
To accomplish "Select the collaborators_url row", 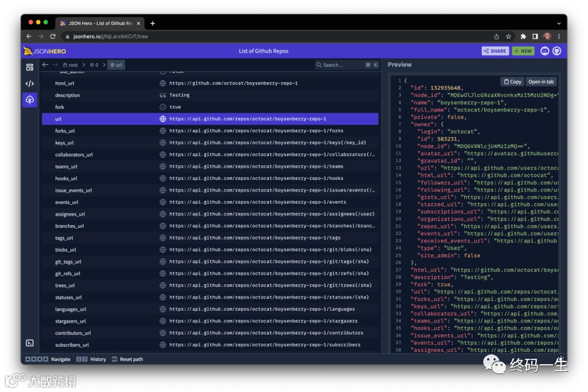I will click(x=210, y=155).
